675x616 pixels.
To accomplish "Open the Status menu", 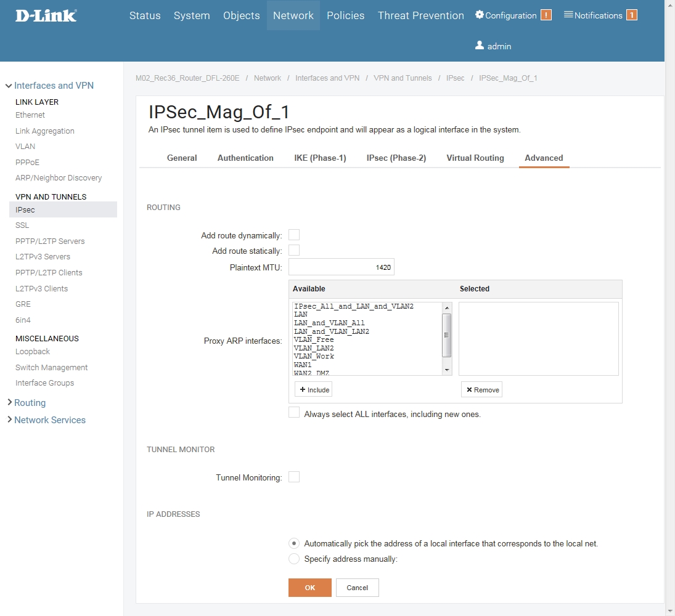I will 145,15.
